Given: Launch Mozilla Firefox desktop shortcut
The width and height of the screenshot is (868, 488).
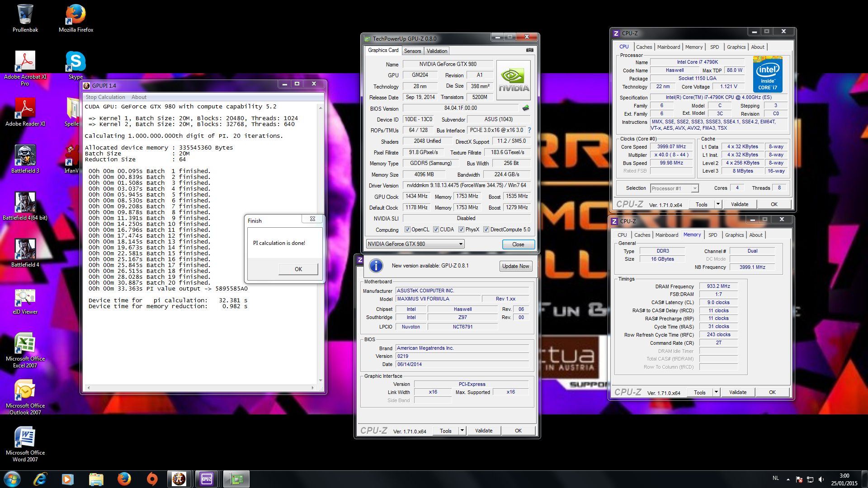Looking at the screenshot, I should [x=76, y=18].
